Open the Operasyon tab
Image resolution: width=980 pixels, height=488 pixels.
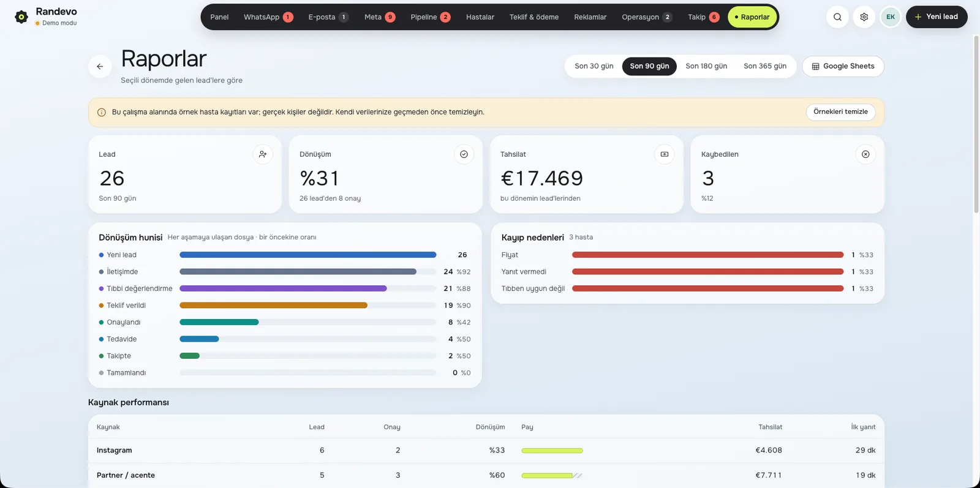click(x=647, y=17)
